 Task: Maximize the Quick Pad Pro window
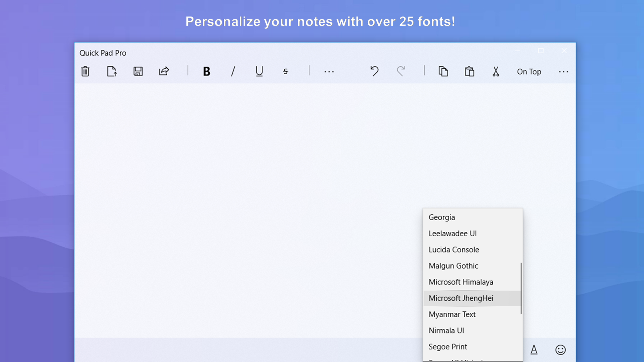click(x=541, y=51)
